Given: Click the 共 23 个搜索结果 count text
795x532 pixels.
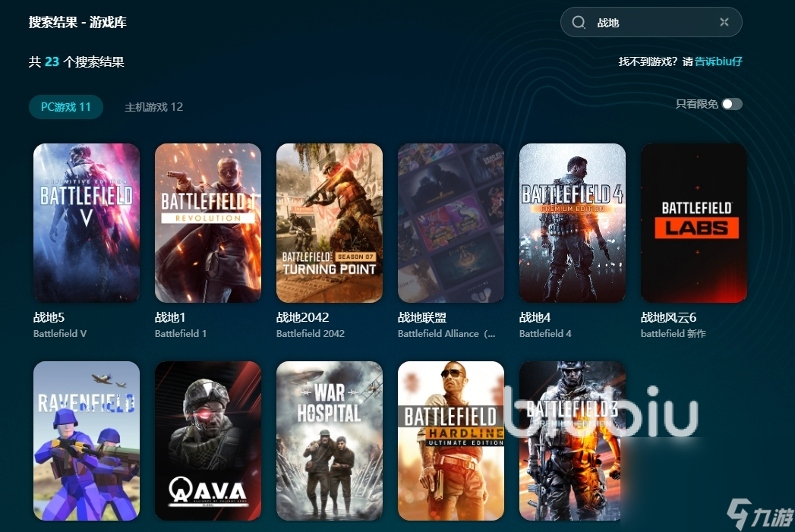Looking at the screenshot, I should click(77, 61).
